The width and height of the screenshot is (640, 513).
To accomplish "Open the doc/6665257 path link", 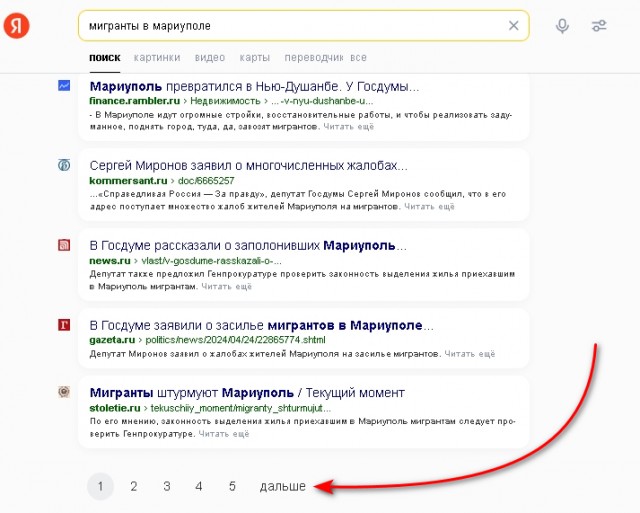I will click(x=206, y=180).
